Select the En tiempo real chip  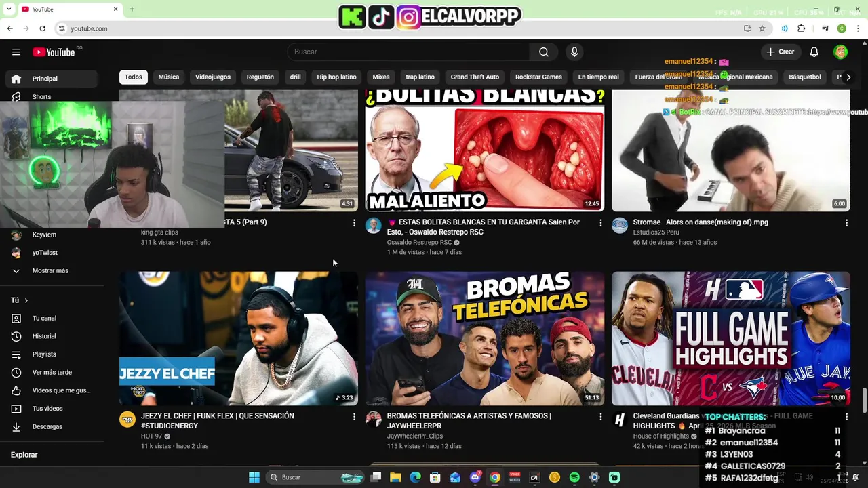(598, 77)
